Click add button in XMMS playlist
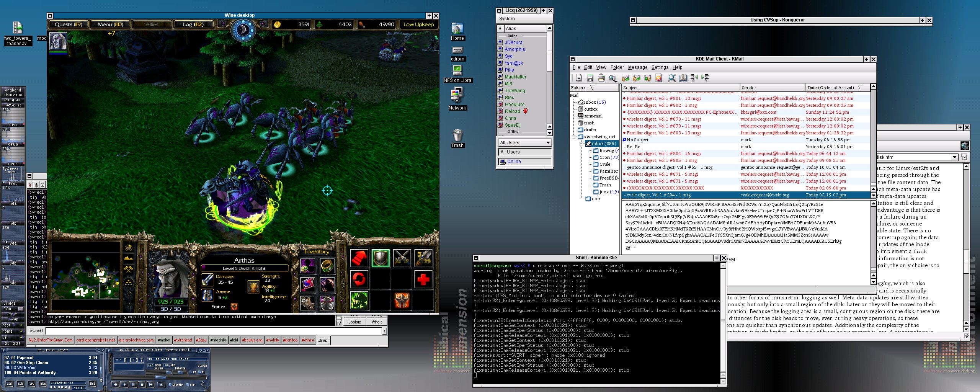Screen dimensions: 980x392 click(9, 384)
